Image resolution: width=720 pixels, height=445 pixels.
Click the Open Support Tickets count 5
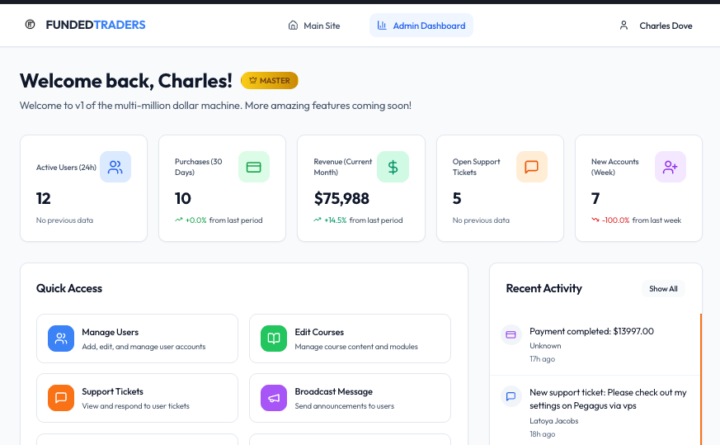(x=457, y=198)
